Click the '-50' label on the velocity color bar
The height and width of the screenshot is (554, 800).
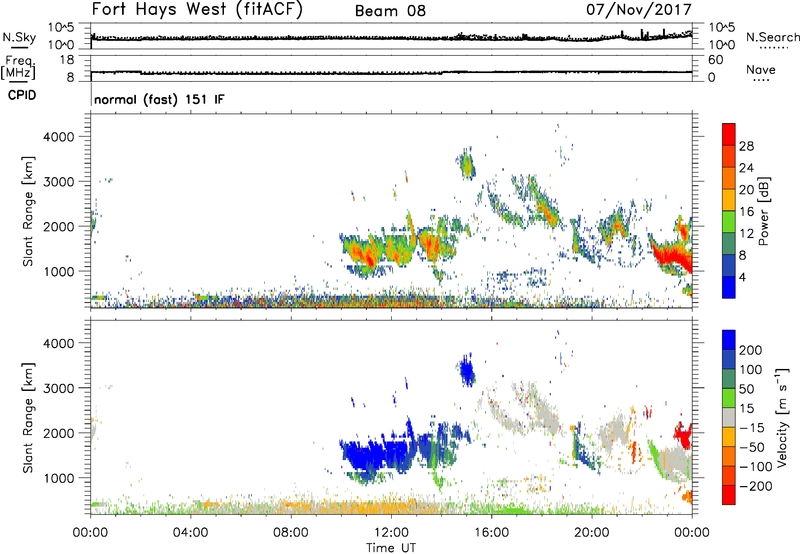(752, 447)
